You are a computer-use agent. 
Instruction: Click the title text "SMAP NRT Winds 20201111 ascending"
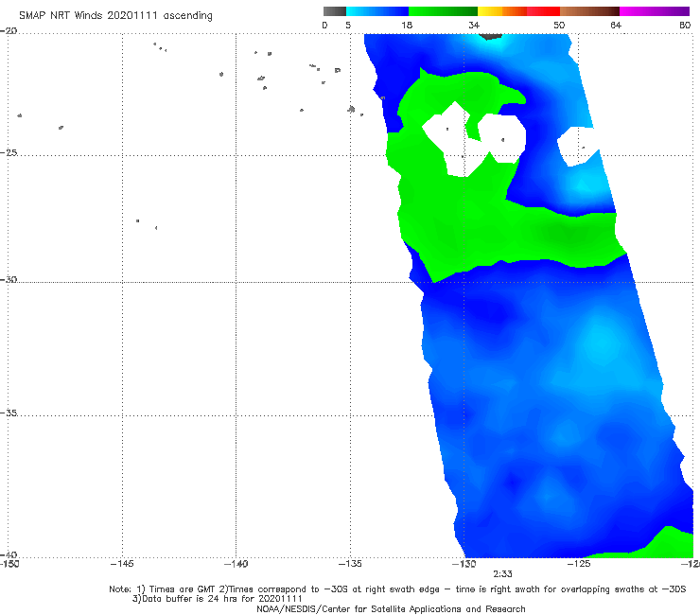click(x=115, y=16)
